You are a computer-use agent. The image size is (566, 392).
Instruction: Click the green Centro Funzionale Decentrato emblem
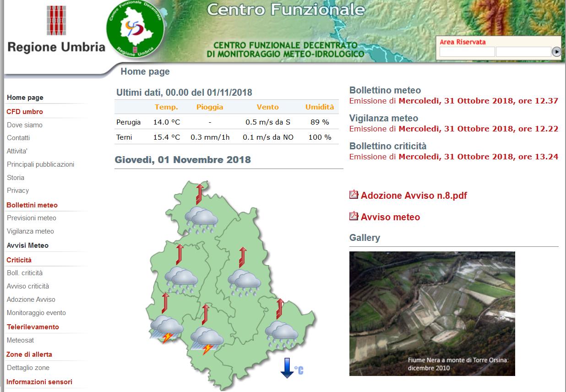click(x=134, y=29)
